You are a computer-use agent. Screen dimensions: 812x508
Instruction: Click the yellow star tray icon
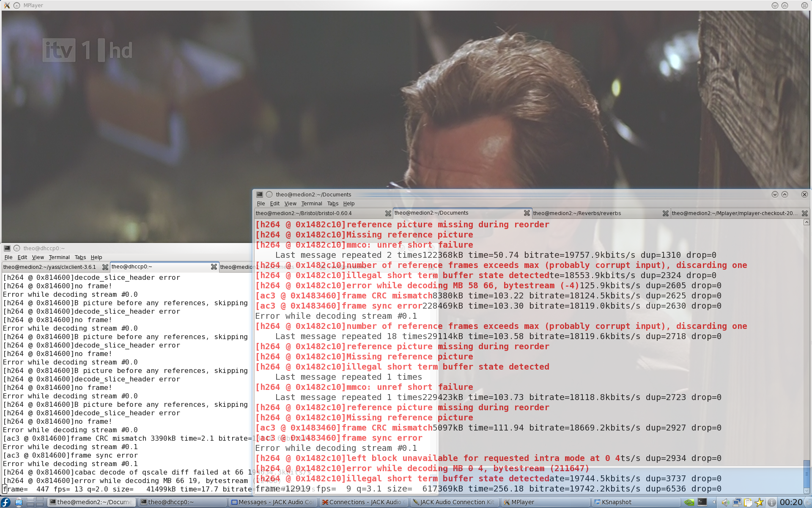pyautogui.click(x=760, y=502)
